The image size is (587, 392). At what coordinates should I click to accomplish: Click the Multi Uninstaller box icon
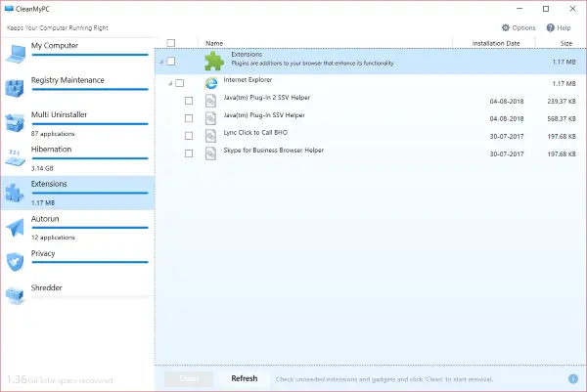pyautogui.click(x=15, y=123)
